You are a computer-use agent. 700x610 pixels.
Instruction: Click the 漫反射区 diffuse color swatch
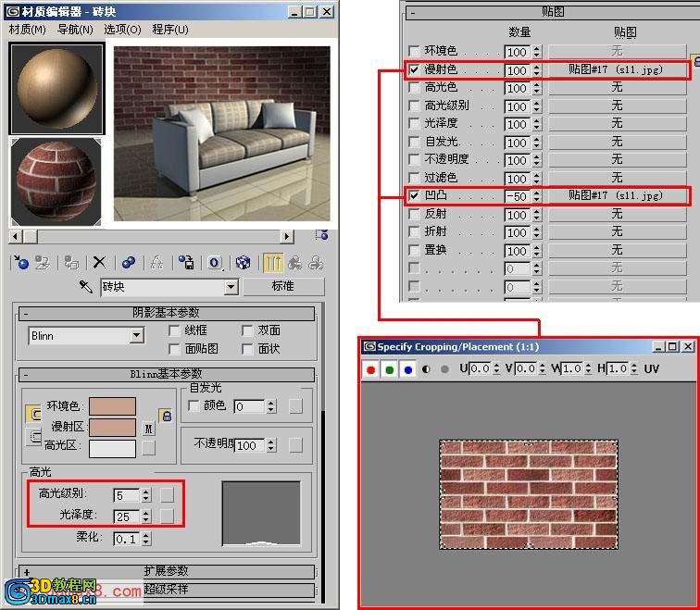pyautogui.click(x=112, y=427)
